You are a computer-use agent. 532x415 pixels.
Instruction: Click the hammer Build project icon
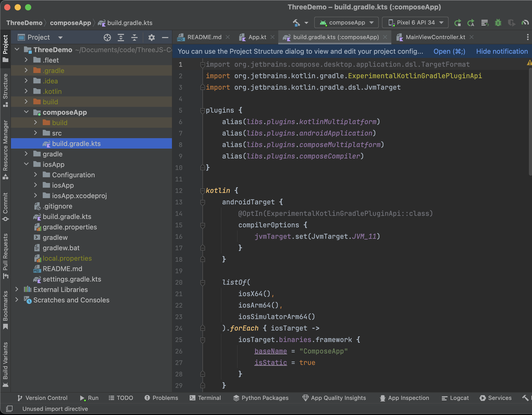(x=296, y=23)
